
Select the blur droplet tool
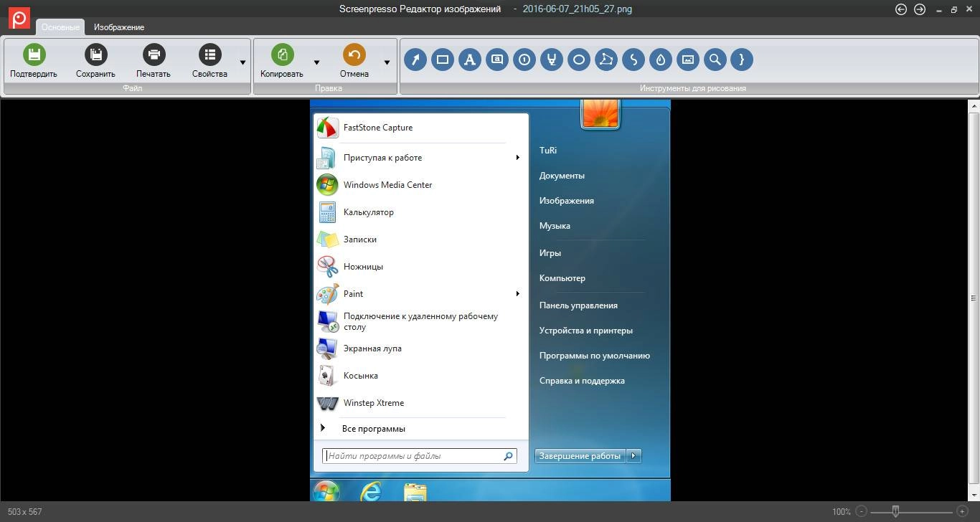point(661,60)
